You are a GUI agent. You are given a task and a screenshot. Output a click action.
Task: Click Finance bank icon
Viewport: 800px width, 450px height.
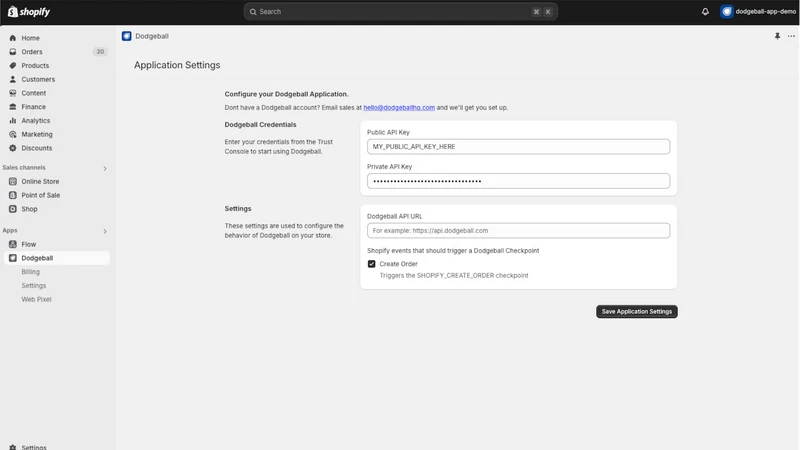[x=13, y=107]
